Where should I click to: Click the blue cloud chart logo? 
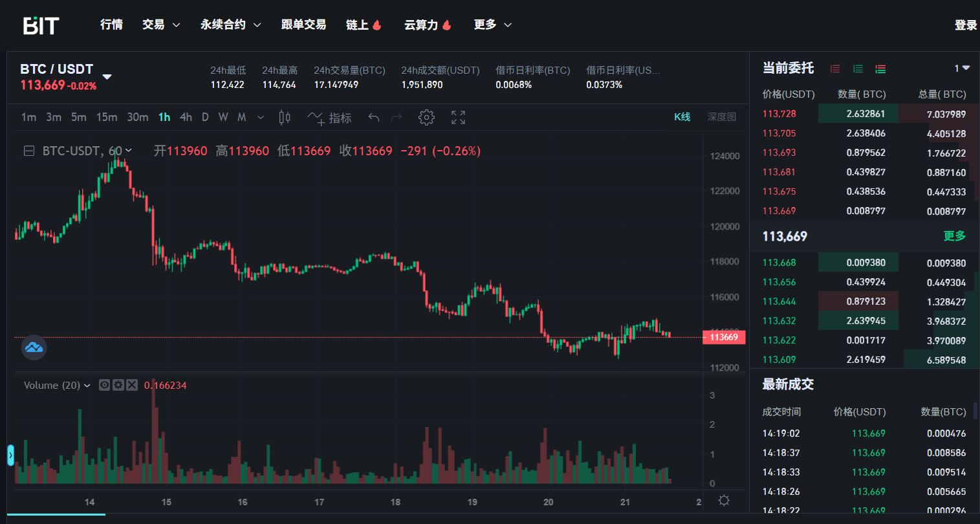click(34, 347)
